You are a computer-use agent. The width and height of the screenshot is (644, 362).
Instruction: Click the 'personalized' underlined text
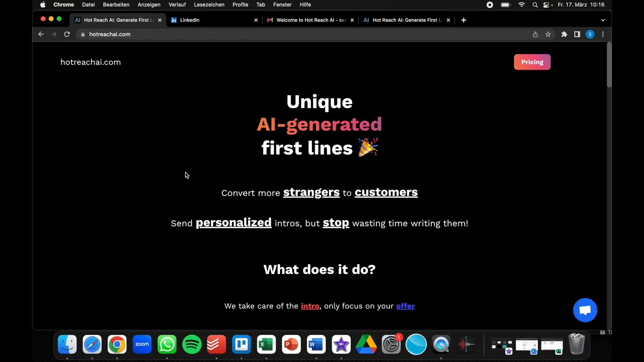tap(233, 223)
